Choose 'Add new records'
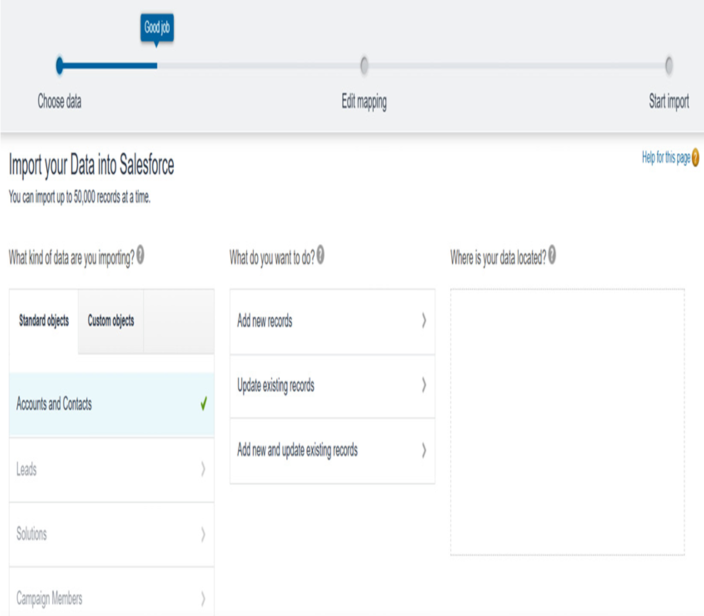Viewport: 704px width, 616px height. click(332, 321)
